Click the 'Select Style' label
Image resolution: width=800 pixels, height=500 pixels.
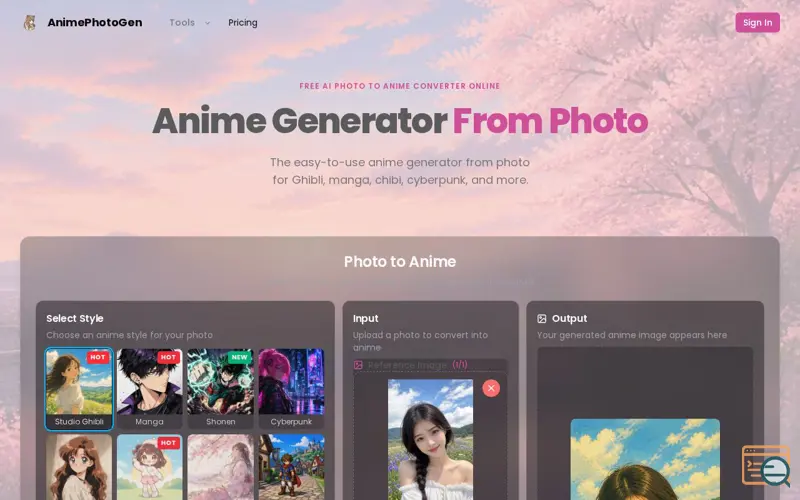75,318
